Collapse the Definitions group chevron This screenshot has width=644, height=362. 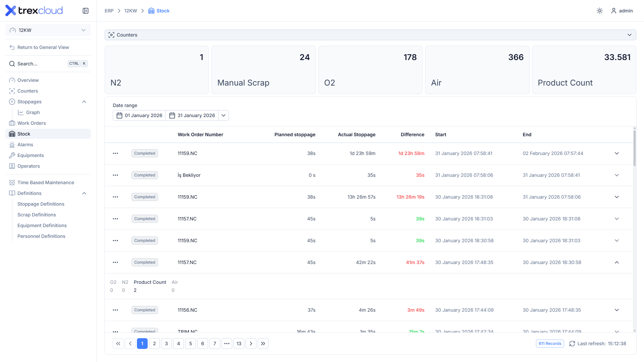[x=84, y=193]
